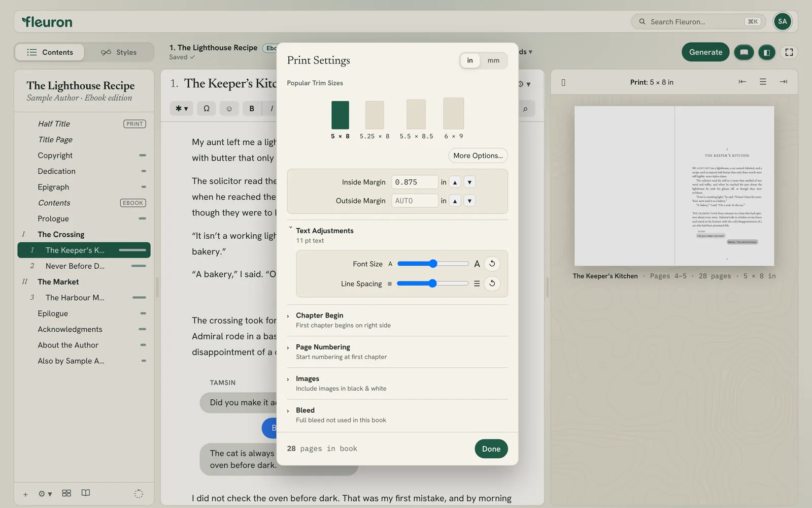Open The Keeper's Kitchen chapter

coord(84,250)
